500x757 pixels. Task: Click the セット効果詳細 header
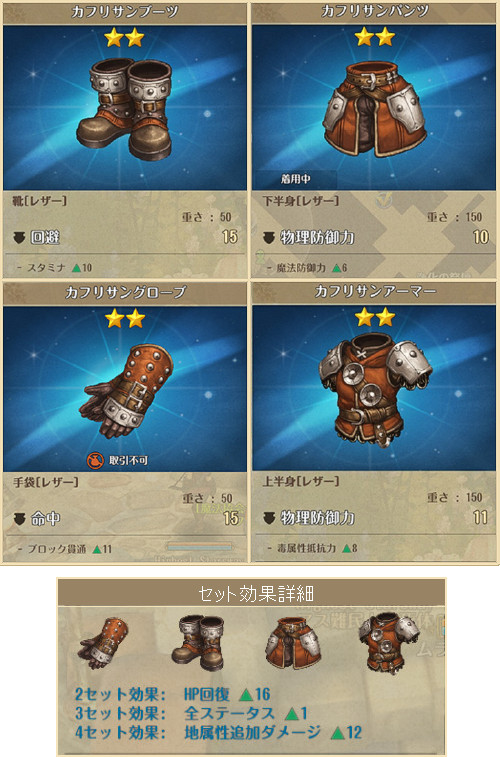251,593
